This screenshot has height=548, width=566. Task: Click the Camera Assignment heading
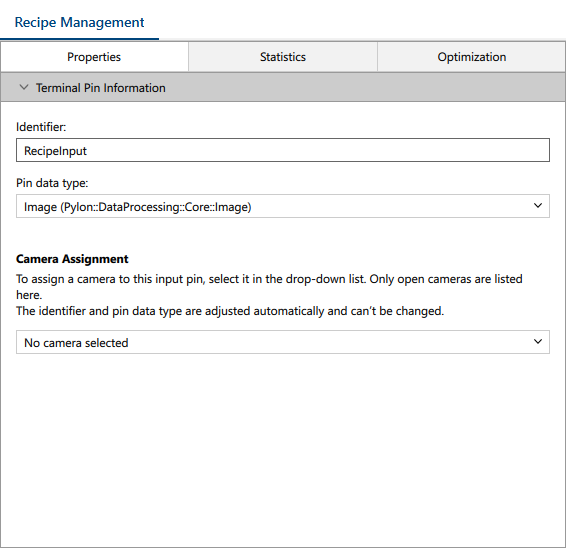pyautogui.click(x=72, y=259)
